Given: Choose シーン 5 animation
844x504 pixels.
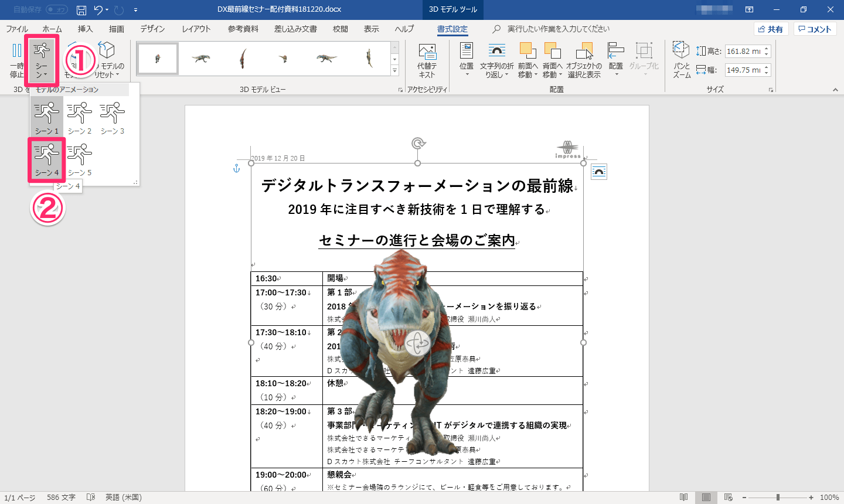Looking at the screenshot, I should coord(80,159).
